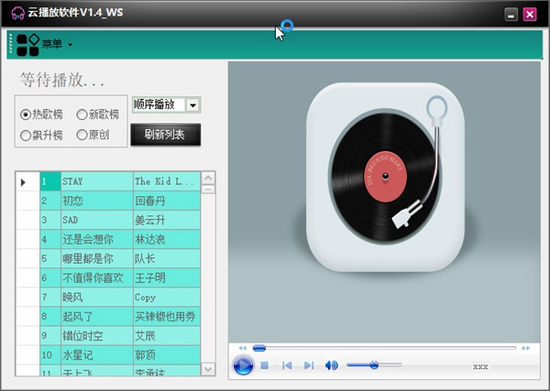Click the turntable album art image
The height and width of the screenshot is (391, 550).
[384, 202]
